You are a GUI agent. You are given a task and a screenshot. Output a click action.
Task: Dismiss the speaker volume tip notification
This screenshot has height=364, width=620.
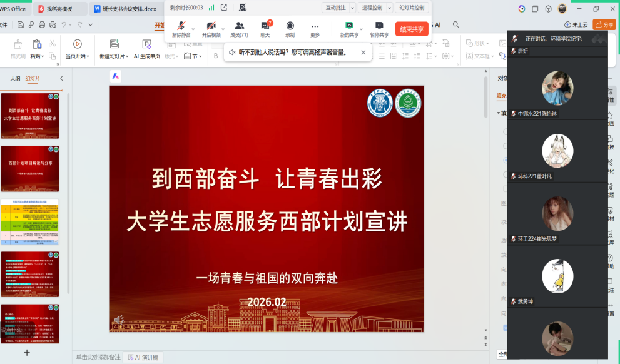(x=363, y=53)
